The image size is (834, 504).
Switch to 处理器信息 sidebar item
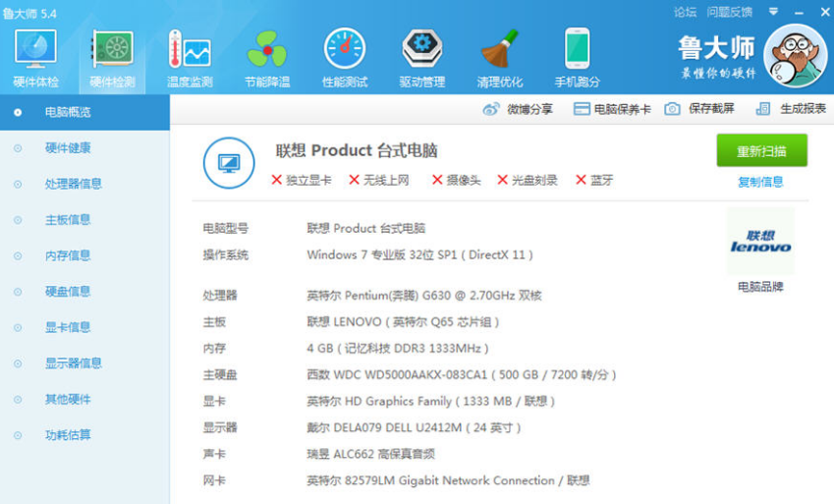(73, 184)
